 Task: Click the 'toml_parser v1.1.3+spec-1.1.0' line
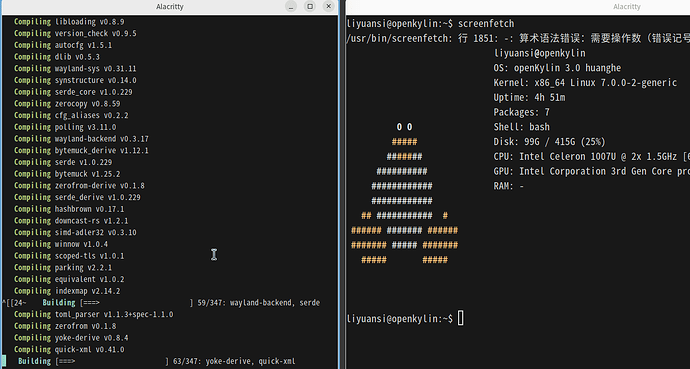coord(93,314)
